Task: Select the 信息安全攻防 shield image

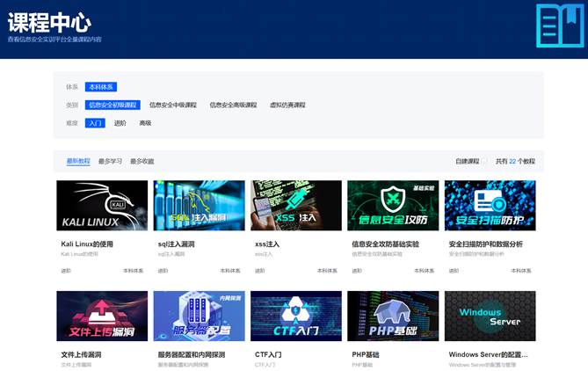Action: [393, 206]
